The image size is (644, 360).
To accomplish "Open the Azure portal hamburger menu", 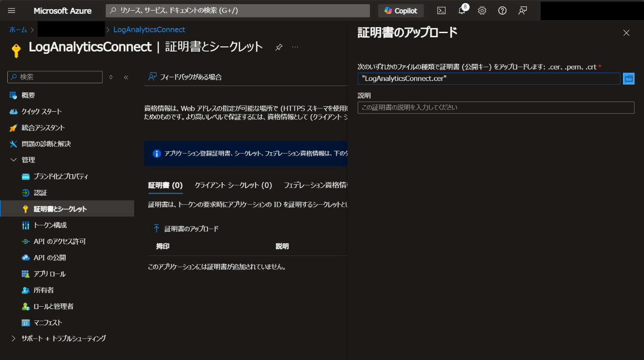I will tap(12, 11).
